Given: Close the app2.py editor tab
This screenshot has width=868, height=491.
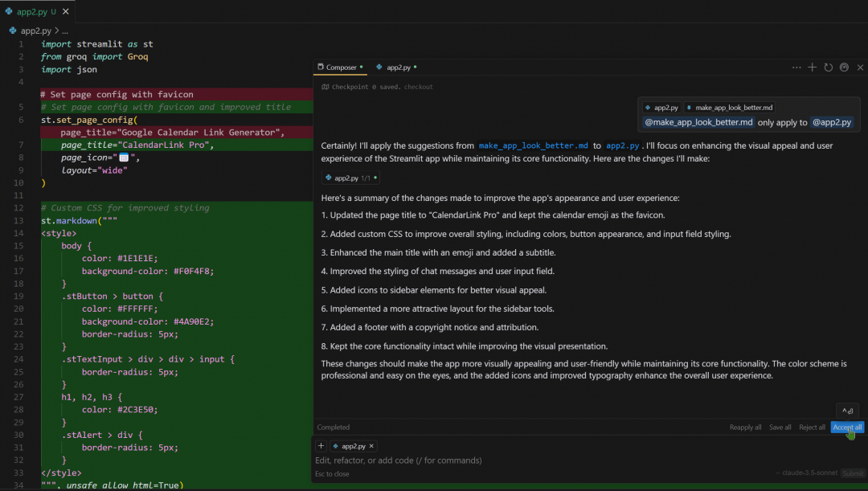Looking at the screenshot, I should click(65, 11).
